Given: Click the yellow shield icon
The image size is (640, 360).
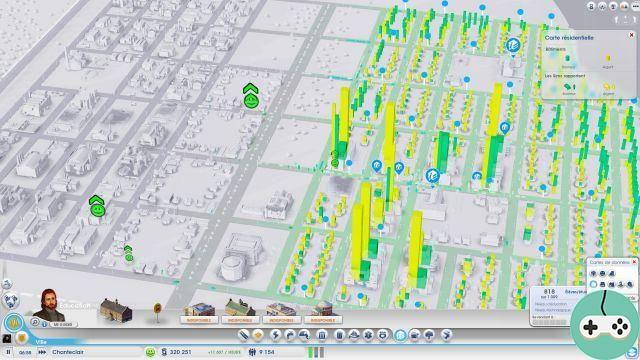Looking at the screenshot, I should click(x=22, y=338).
